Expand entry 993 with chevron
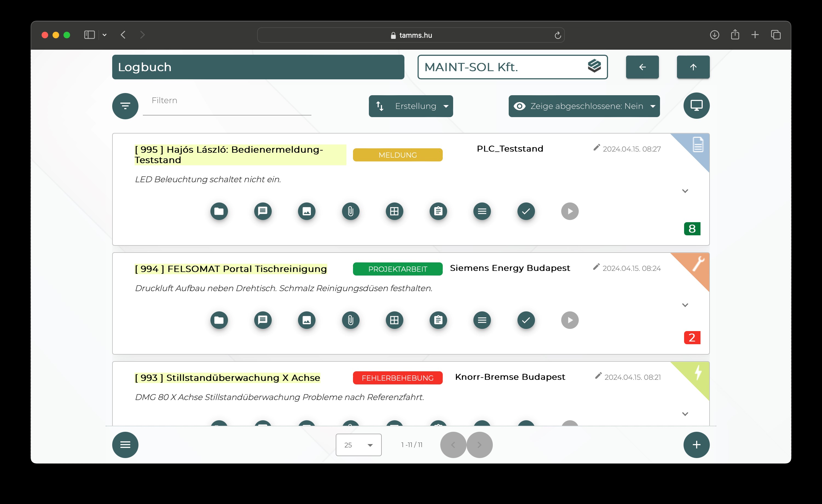 point(685,414)
